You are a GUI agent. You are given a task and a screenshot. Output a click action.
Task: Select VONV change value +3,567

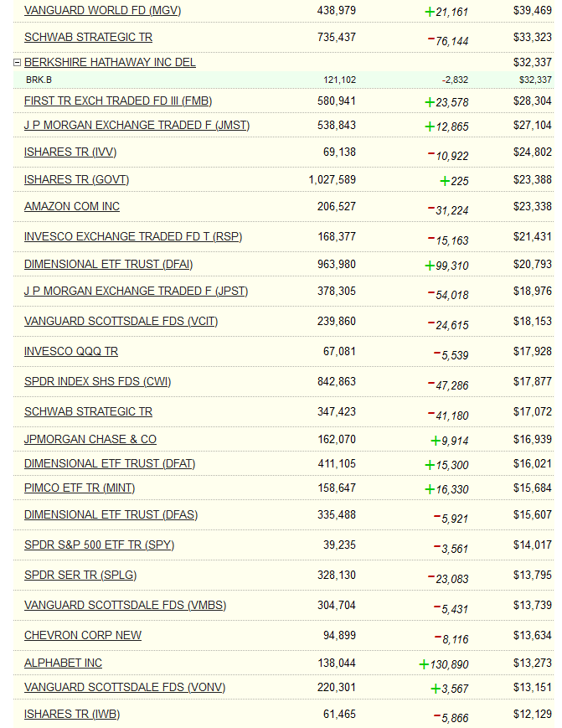450,689
